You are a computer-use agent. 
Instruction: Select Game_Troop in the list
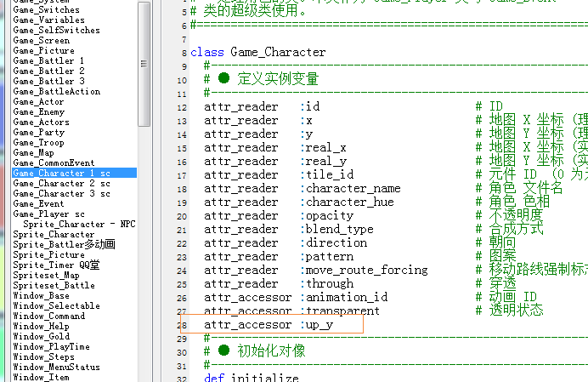pos(38,142)
